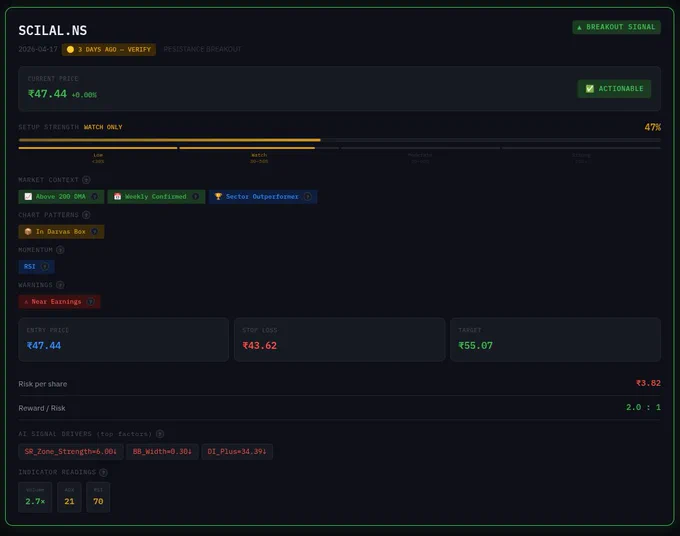The height and width of the screenshot is (536, 680).
Task: Open help for Indicator Readings
Action: [x=103, y=472]
